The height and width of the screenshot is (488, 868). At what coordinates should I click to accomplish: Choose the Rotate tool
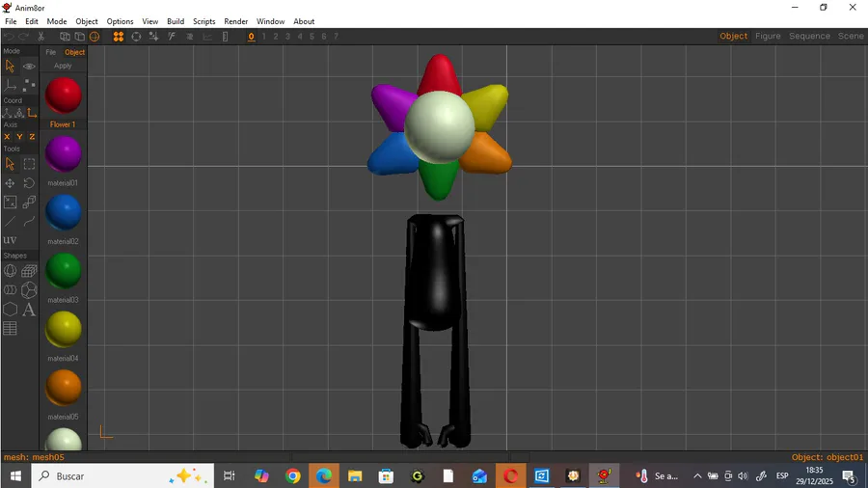pyautogui.click(x=29, y=183)
